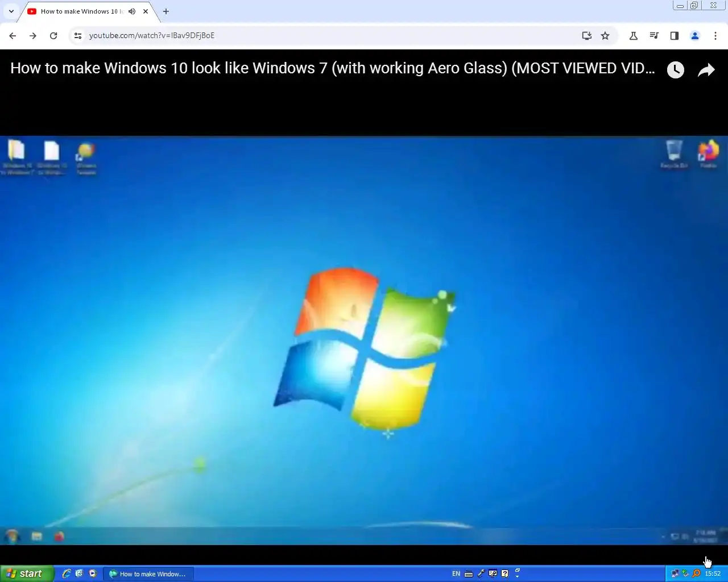The image size is (728, 582).
Task: Click the 15:52 system clock
Action: coord(713,574)
